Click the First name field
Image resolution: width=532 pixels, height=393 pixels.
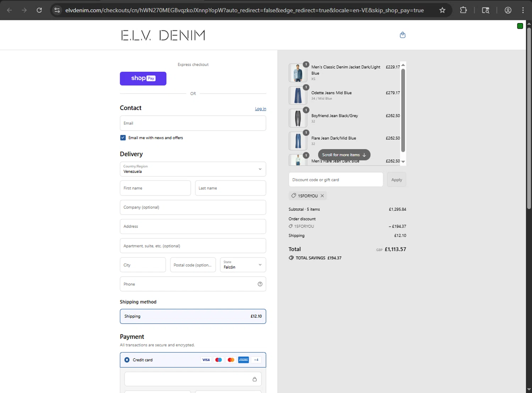(155, 188)
